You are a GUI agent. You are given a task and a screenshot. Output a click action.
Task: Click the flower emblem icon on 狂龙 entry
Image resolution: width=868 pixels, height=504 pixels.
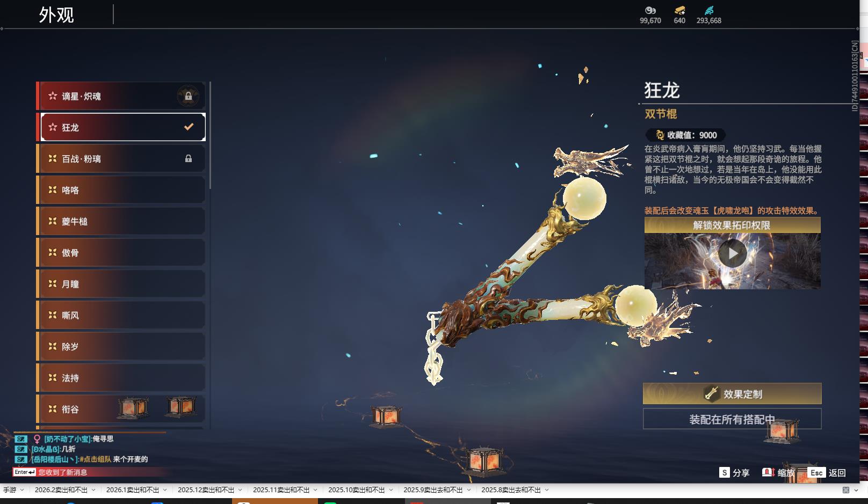52,127
